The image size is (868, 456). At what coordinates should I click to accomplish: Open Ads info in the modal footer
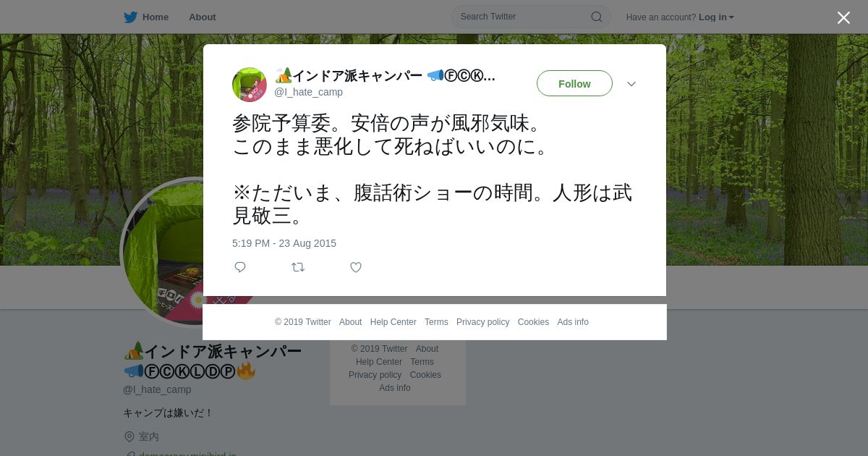pyautogui.click(x=573, y=322)
